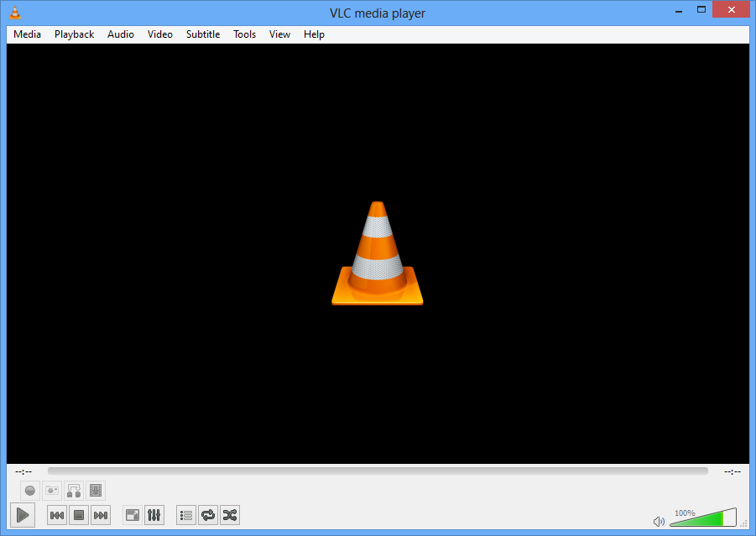
Task: Open the Tools menu
Action: 244,34
